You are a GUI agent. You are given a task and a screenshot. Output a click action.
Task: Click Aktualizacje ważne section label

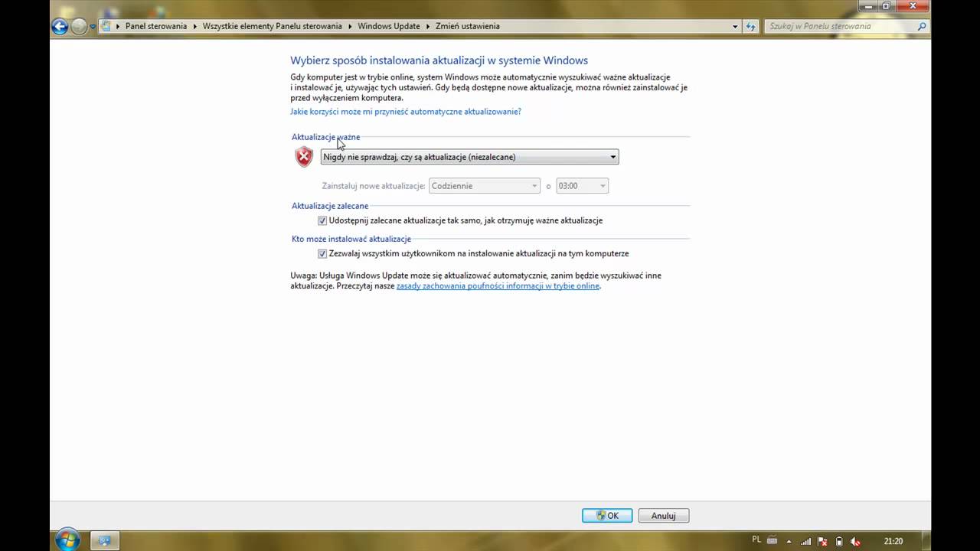point(325,137)
